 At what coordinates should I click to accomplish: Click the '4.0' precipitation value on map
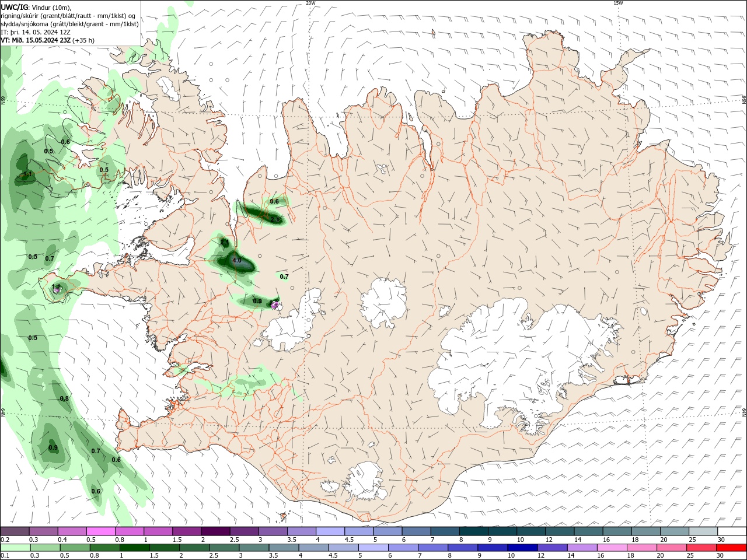point(237,261)
